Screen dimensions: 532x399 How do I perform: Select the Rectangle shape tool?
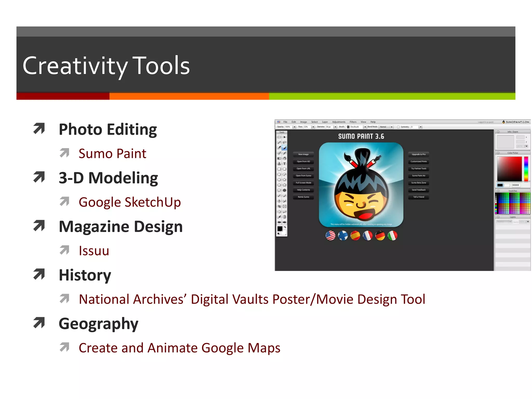[279, 169]
